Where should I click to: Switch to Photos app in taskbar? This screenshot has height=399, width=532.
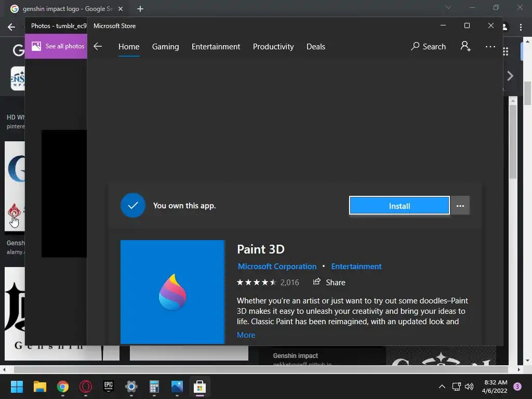(x=177, y=387)
